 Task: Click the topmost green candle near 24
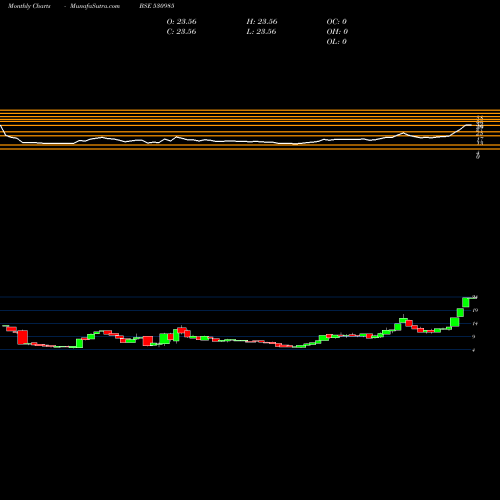coord(466,302)
